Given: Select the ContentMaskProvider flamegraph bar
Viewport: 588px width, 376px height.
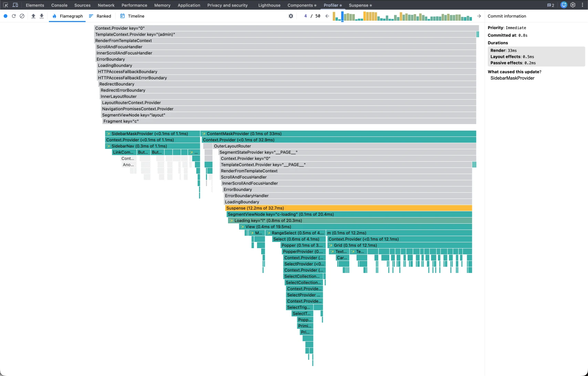Looking at the screenshot, I should tap(338, 134).
